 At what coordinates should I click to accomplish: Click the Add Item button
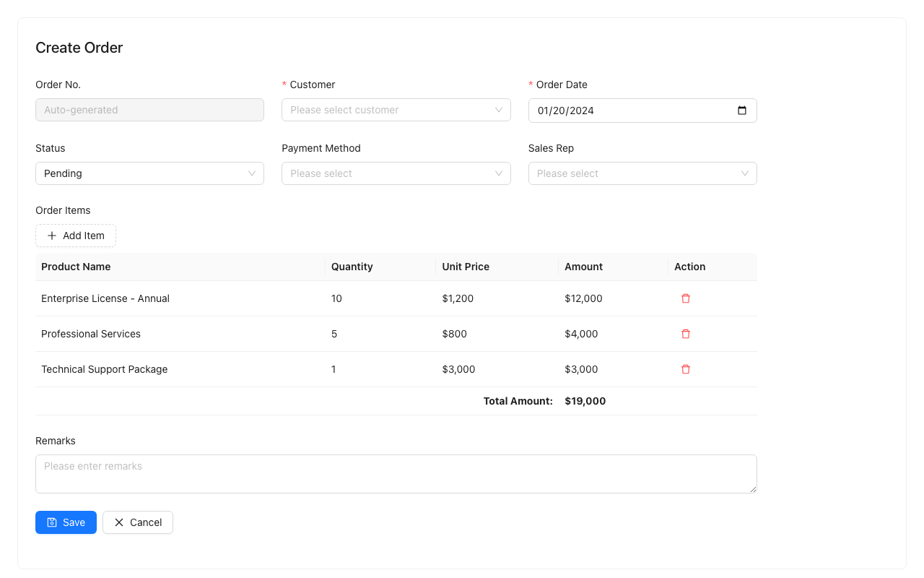tap(75, 236)
